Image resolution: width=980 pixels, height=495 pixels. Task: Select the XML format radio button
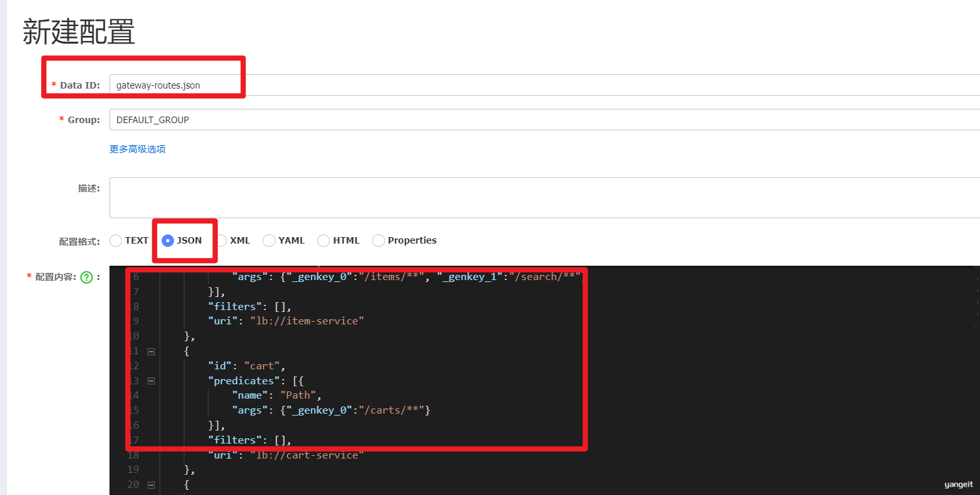click(221, 240)
